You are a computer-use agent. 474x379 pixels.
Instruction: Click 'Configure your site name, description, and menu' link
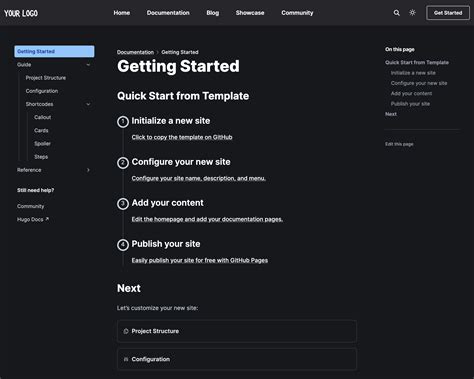(199, 178)
